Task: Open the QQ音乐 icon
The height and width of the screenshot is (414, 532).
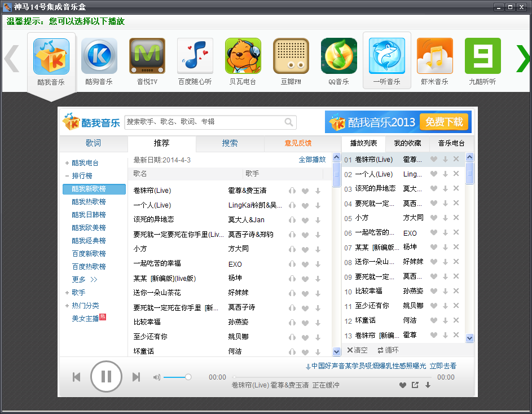Action: [339, 56]
